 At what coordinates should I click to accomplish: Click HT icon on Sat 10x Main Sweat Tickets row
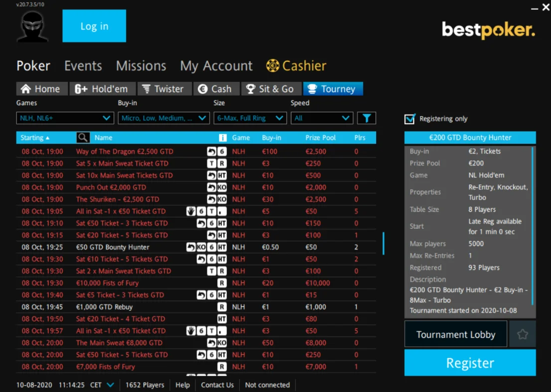coord(222,176)
